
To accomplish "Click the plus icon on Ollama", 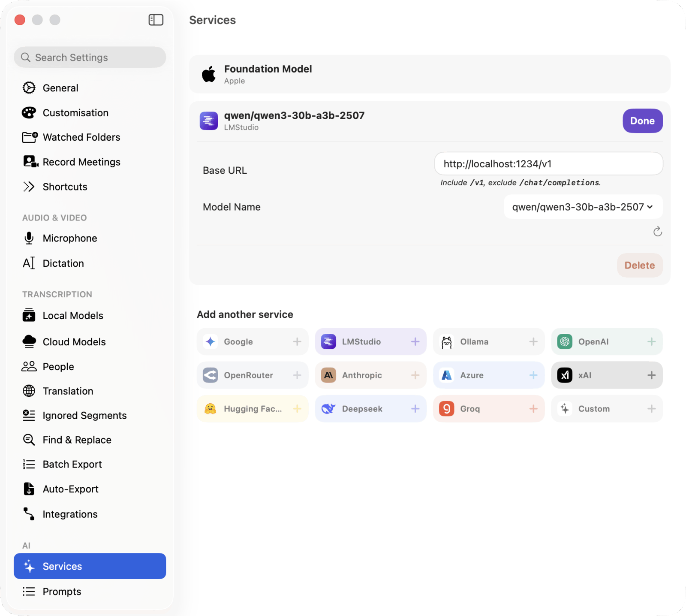I will click(533, 341).
